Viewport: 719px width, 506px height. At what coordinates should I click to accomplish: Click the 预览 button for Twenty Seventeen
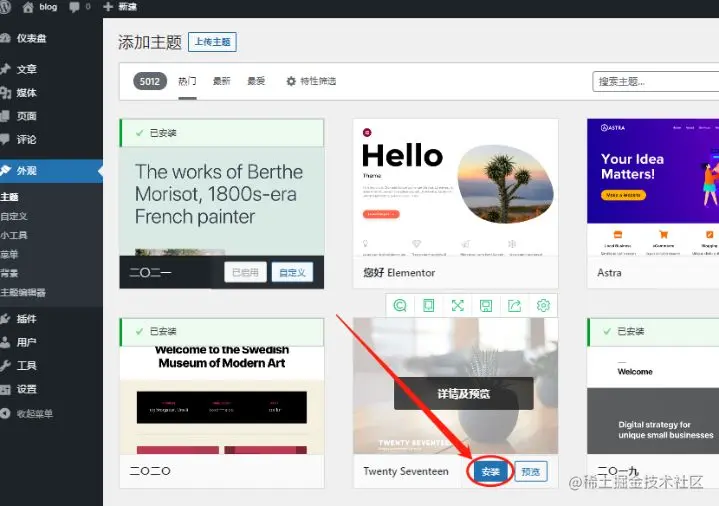tap(531, 472)
